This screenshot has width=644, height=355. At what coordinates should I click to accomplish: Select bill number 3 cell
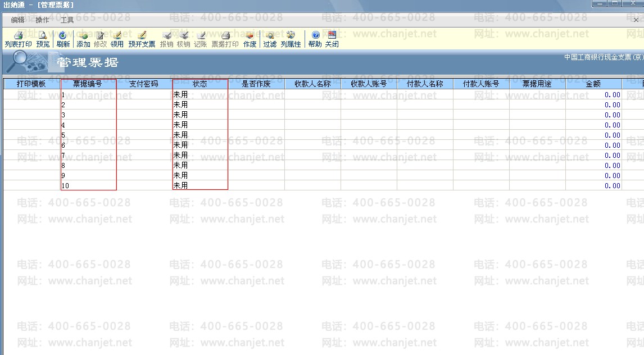[88, 115]
